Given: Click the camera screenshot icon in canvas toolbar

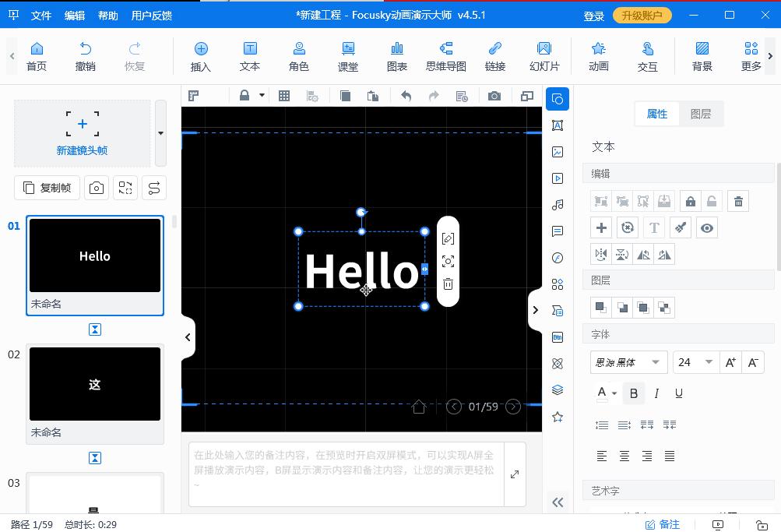Looking at the screenshot, I should pyautogui.click(x=494, y=96).
